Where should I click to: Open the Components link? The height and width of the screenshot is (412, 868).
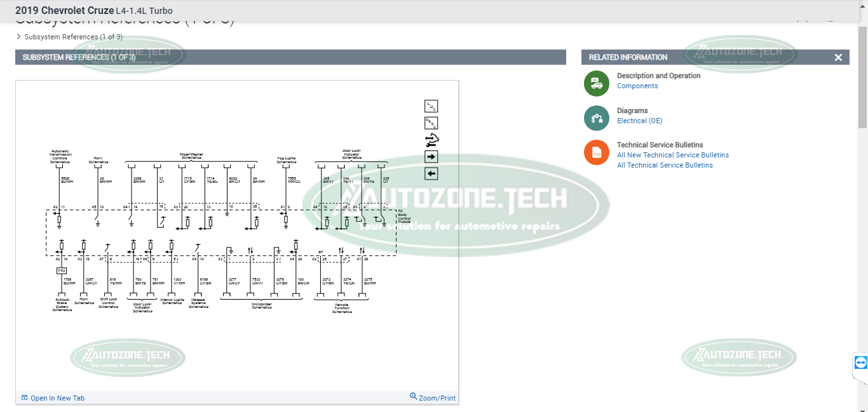(x=637, y=86)
